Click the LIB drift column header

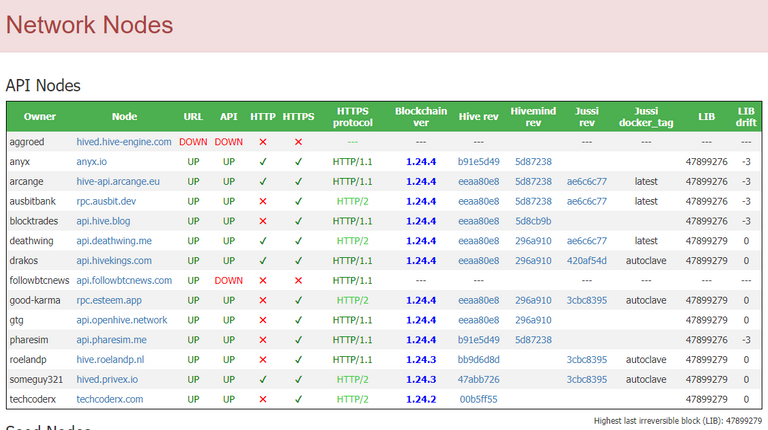(x=746, y=117)
